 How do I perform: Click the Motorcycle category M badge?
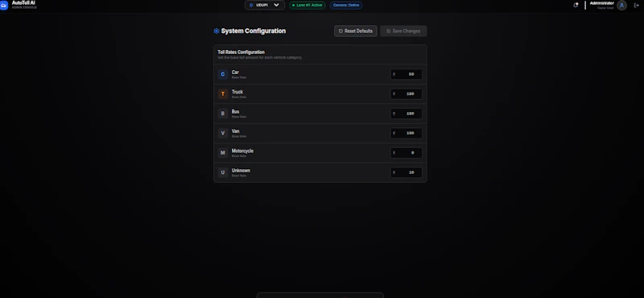(x=223, y=153)
